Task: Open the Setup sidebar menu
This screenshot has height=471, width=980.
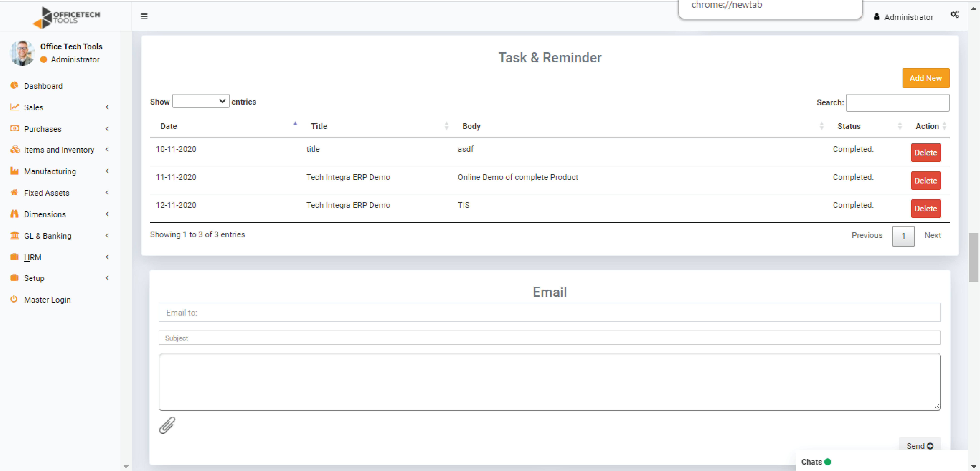Action: [34, 278]
